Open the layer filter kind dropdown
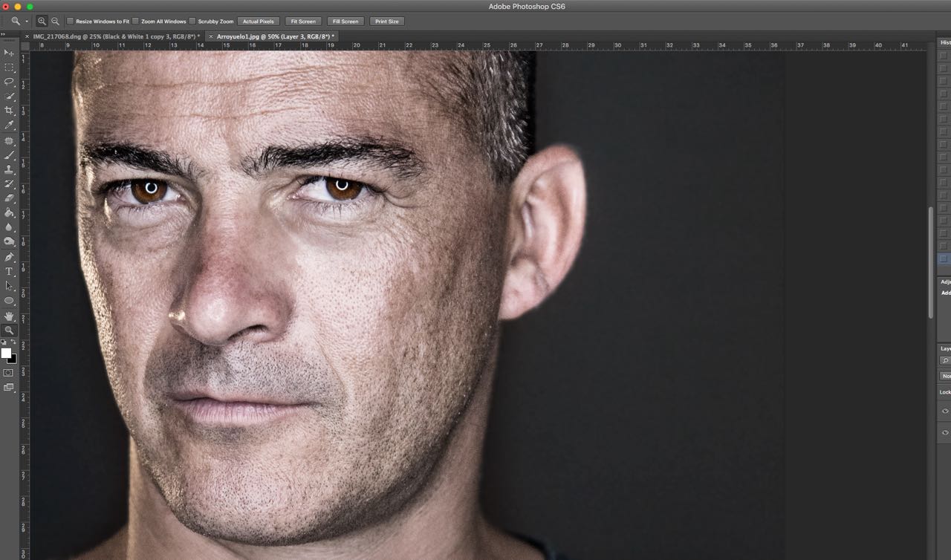This screenshot has width=951, height=560. (x=946, y=361)
